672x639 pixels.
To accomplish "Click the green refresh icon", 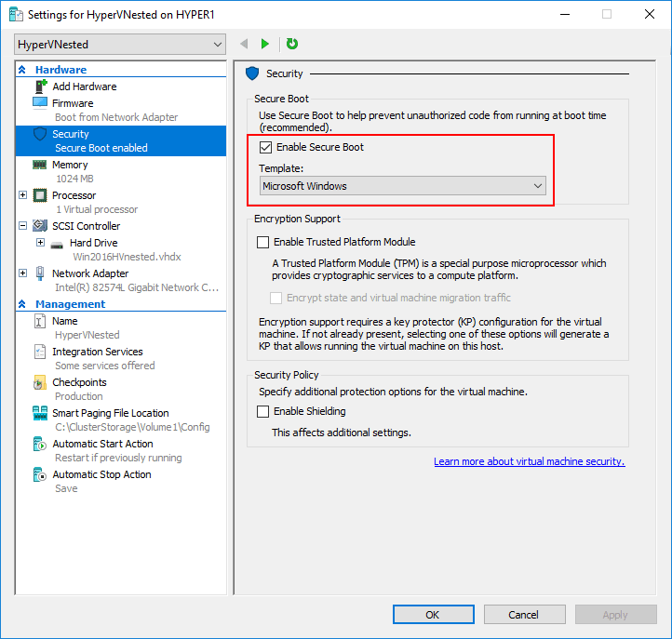I will (292, 44).
